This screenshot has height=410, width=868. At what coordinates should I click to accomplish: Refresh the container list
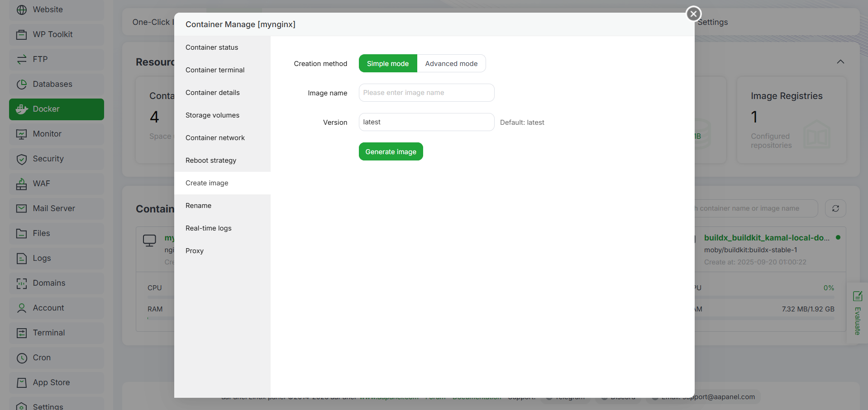[835, 208]
